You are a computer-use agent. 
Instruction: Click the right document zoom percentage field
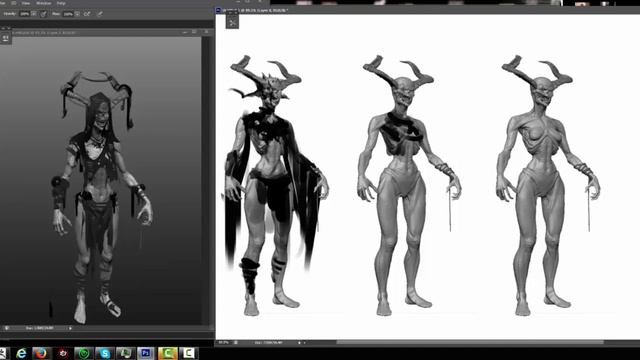pyautogui.click(x=223, y=342)
